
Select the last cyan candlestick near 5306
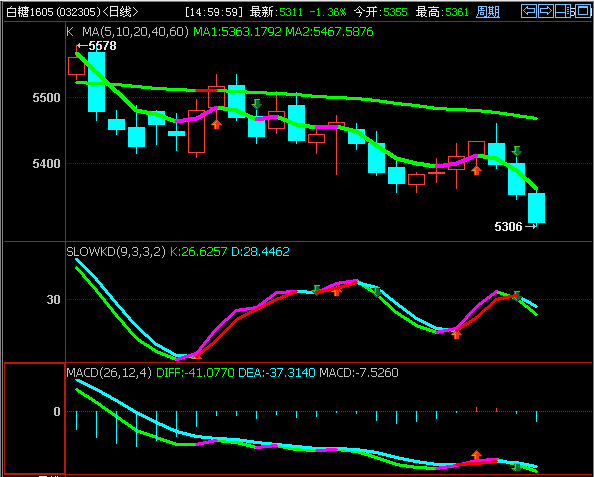(x=536, y=208)
